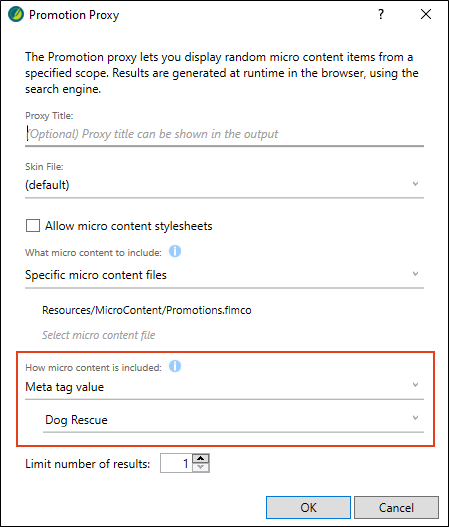449x527 pixels.
Task: Increase limit number of results
Action: click(x=201, y=459)
